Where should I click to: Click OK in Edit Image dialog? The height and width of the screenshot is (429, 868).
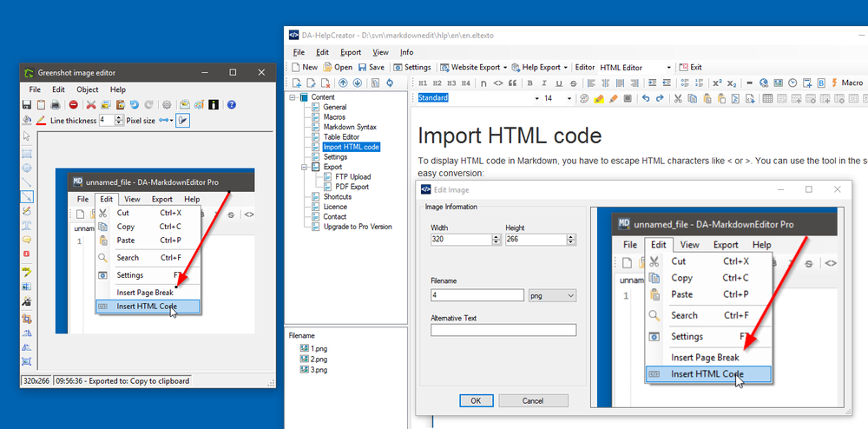coord(476,400)
